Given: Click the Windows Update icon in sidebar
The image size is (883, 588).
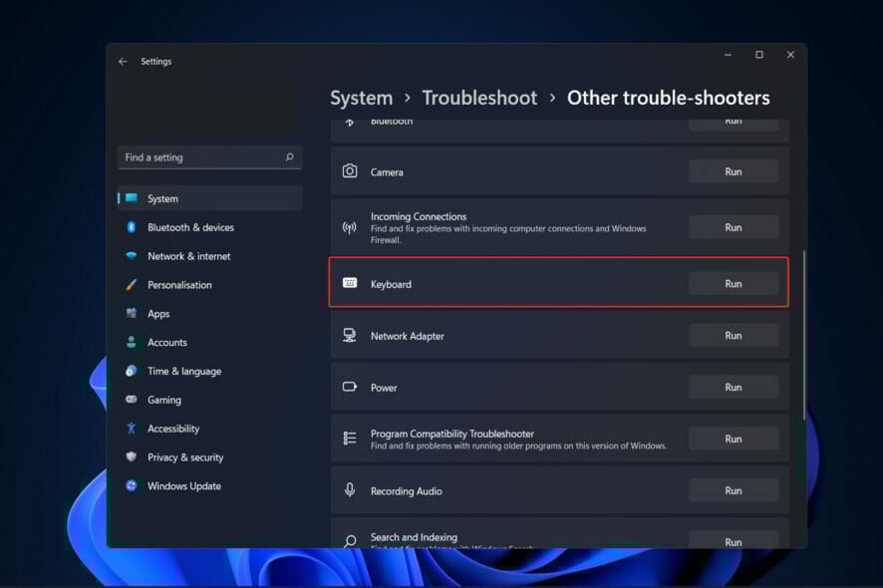Looking at the screenshot, I should [x=131, y=486].
